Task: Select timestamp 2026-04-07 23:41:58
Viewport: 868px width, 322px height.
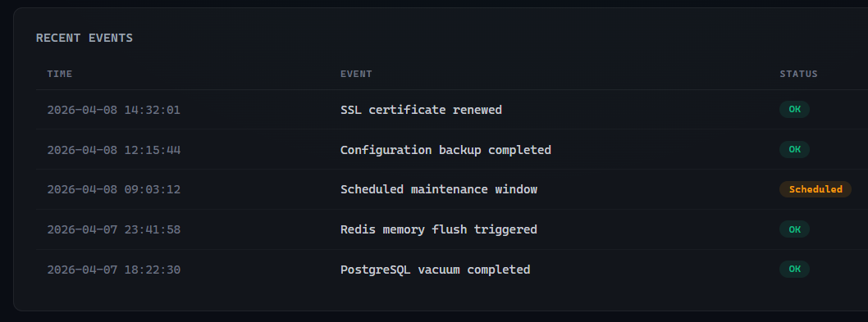Action: click(x=113, y=229)
